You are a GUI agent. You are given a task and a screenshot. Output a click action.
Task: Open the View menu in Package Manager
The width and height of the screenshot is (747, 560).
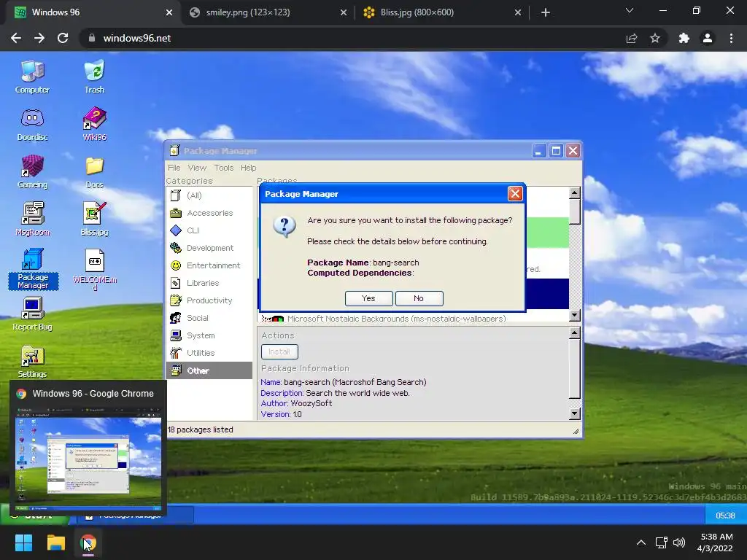pos(197,168)
